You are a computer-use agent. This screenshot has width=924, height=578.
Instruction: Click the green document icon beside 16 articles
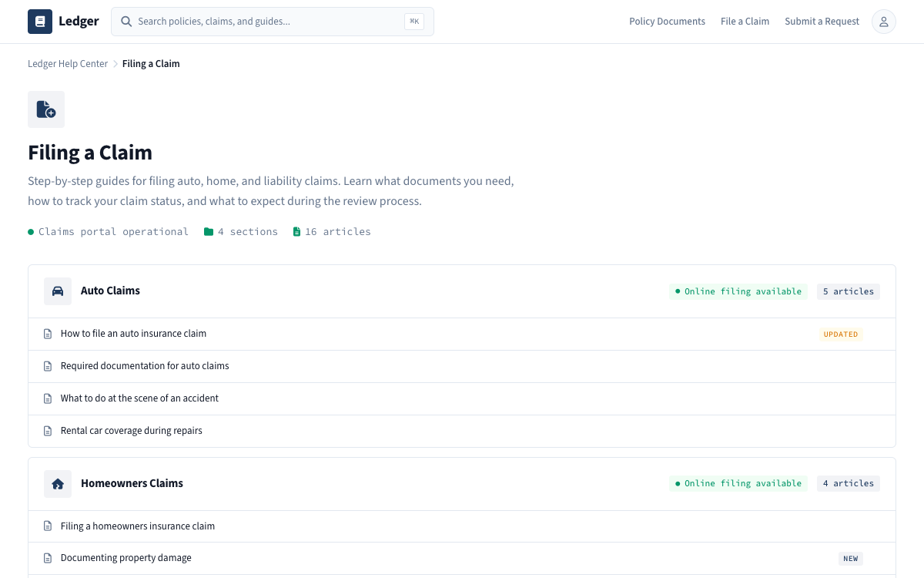click(x=296, y=232)
